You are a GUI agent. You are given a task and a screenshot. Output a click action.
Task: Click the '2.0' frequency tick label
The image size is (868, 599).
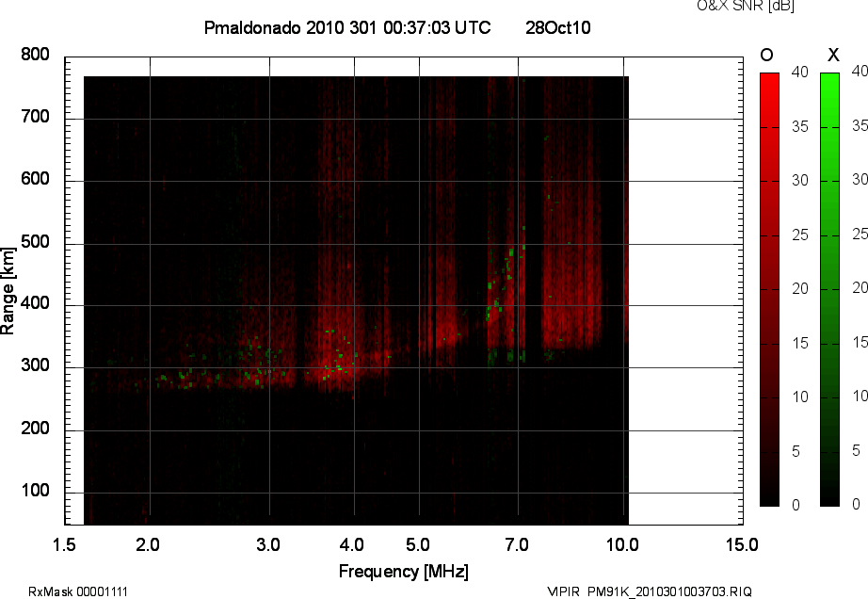pyautogui.click(x=148, y=544)
